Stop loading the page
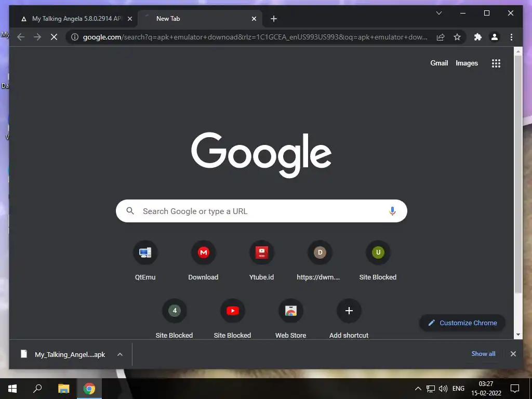The height and width of the screenshot is (399, 532). coord(54,37)
